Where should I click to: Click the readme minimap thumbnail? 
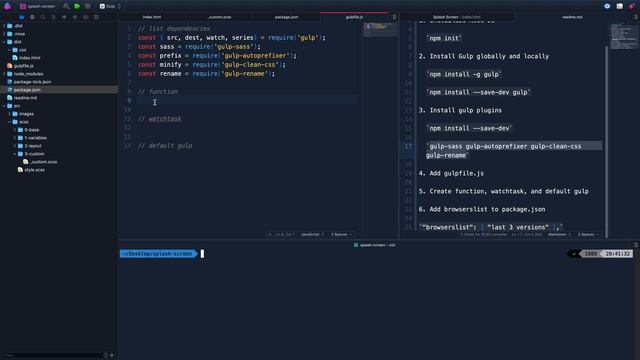pos(623,36)
